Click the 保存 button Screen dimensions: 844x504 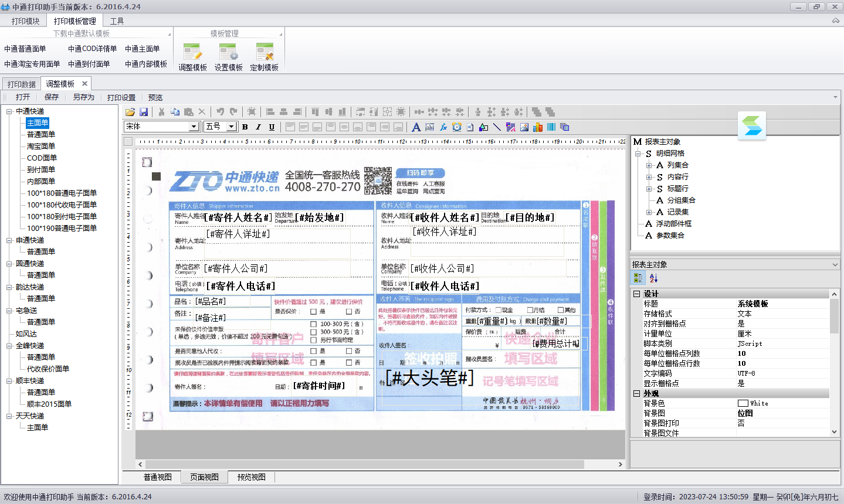(52, 97)
